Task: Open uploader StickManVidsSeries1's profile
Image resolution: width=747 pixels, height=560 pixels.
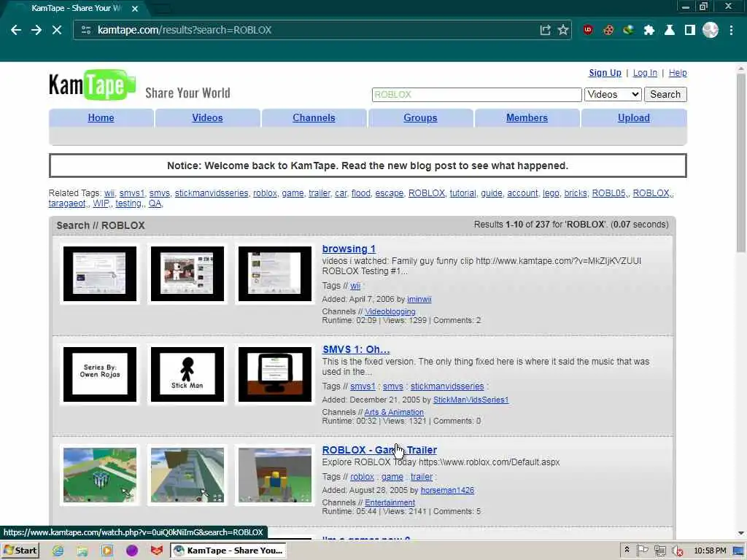Action: (471, 400)
